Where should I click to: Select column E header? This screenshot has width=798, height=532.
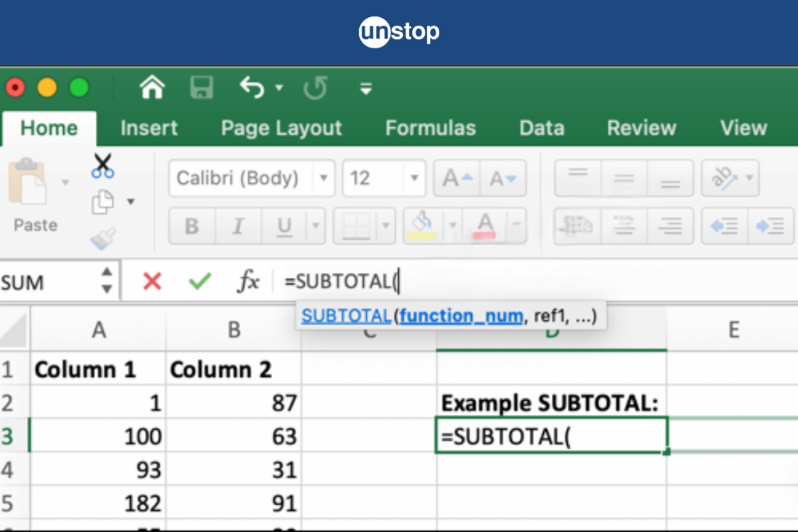tap(733, 330)
